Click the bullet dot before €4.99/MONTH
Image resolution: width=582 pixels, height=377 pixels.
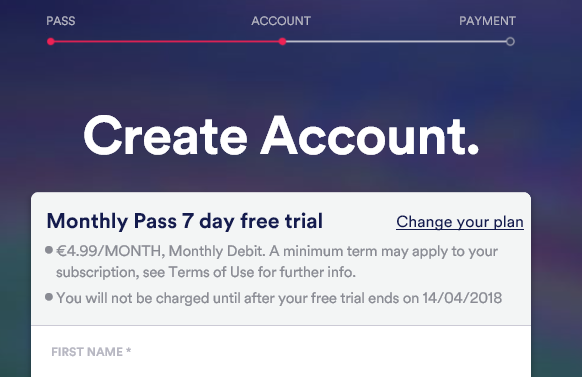coord(49,250)
